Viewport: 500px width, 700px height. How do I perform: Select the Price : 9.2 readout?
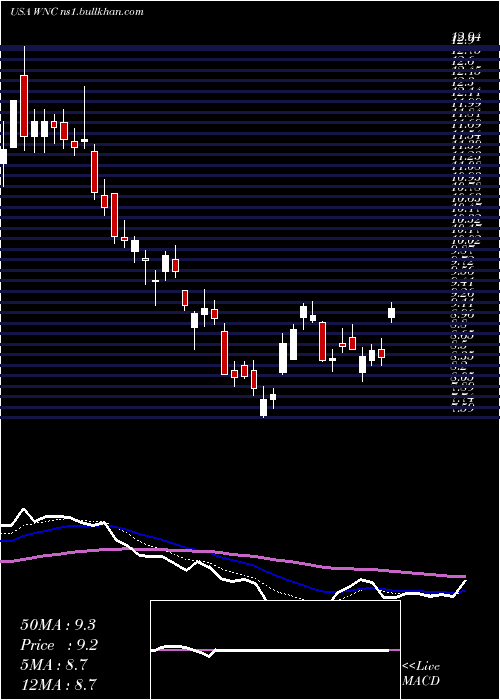pyautogui.click(x=59, y=645)
